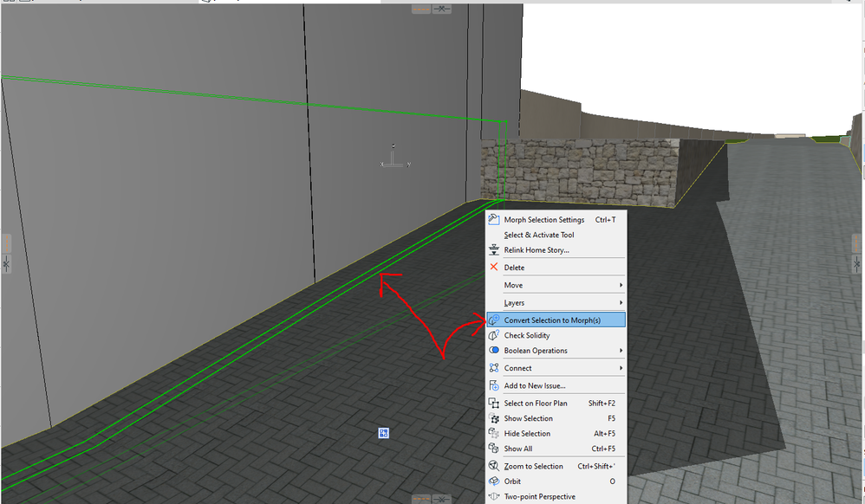The image size is (865, 504).
Task: Click the bottom edge dashed cutting-plane handle
Action: click(421, 499)
